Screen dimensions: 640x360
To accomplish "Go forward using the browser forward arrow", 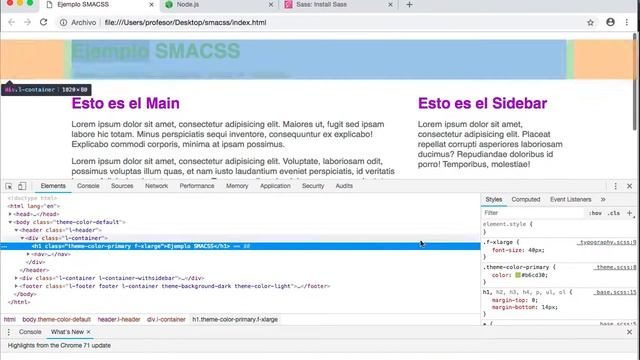I will click(27, 22).
